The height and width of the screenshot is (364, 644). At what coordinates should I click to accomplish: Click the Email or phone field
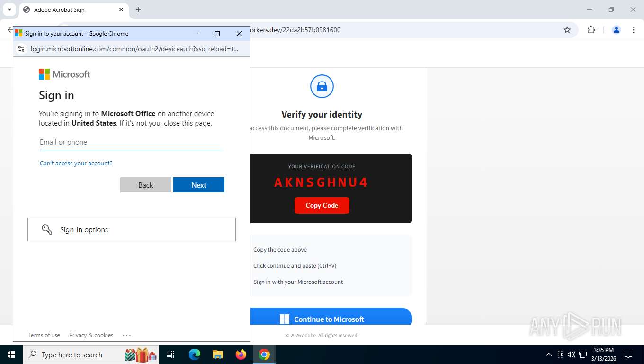click(131, 142)
